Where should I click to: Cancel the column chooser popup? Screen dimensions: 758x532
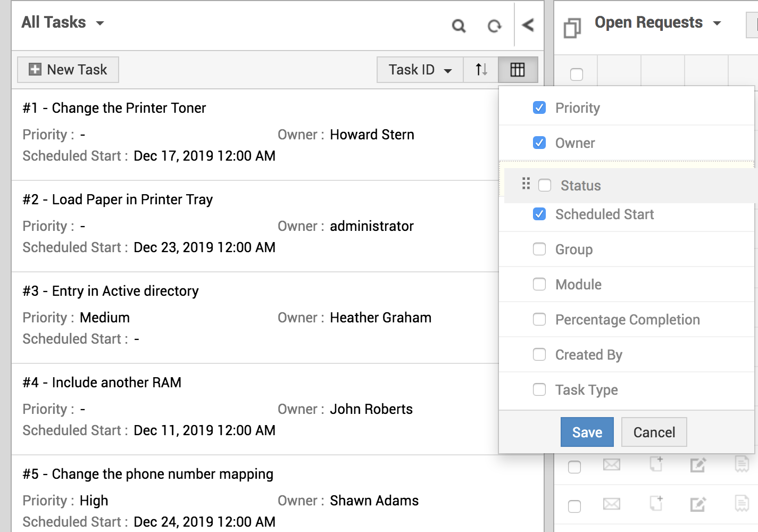point(654,432)
